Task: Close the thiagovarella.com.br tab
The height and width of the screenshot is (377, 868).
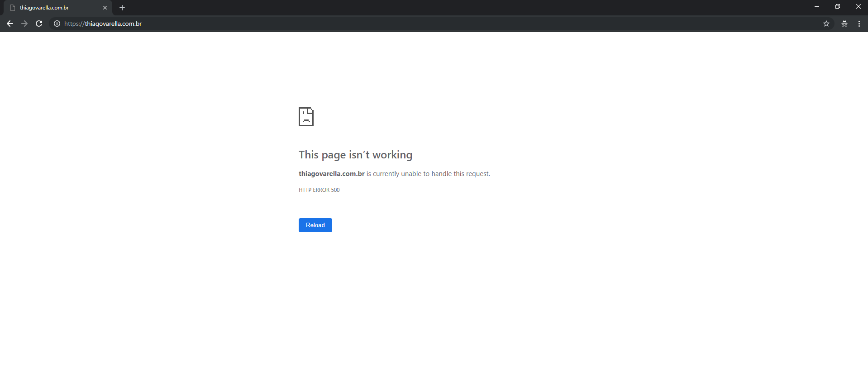Action: coord(105,8)
